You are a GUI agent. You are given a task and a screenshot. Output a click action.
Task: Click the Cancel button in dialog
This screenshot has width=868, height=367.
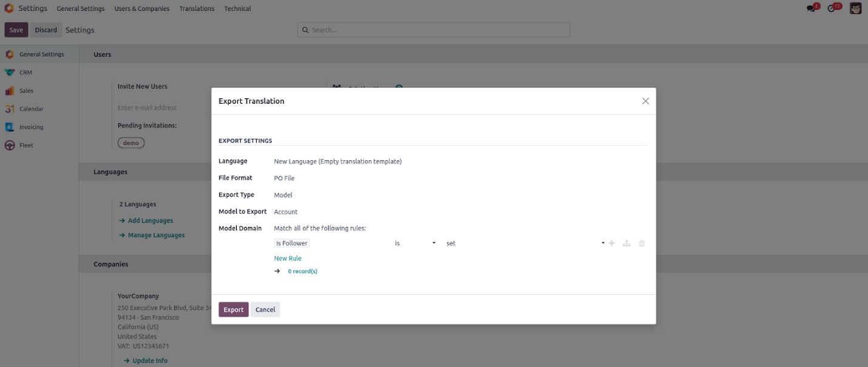[x=265, y=309]
